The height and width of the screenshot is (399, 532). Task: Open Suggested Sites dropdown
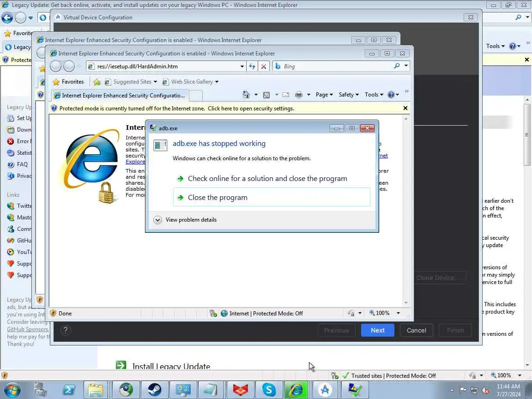tap(131, 82)
